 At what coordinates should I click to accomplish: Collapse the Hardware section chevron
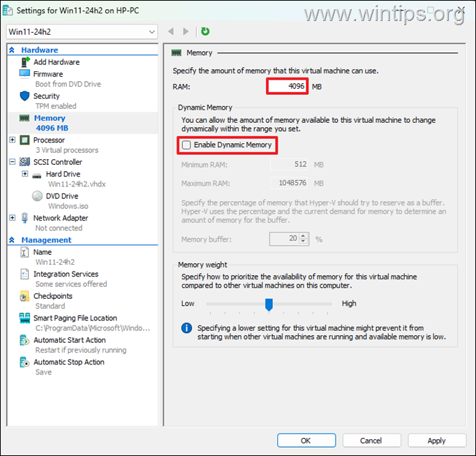point(12,50)
